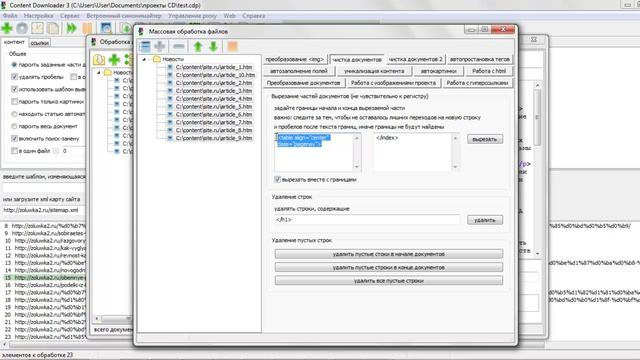The image size is (640, 360).
Task: Click scroll-down arrow of right background scrollbar
Action: click(537, 253)
